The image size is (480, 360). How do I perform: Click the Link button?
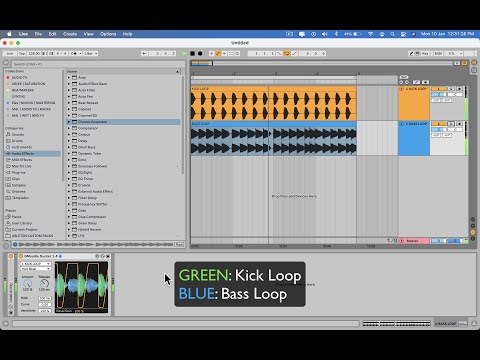pos(10,53)
